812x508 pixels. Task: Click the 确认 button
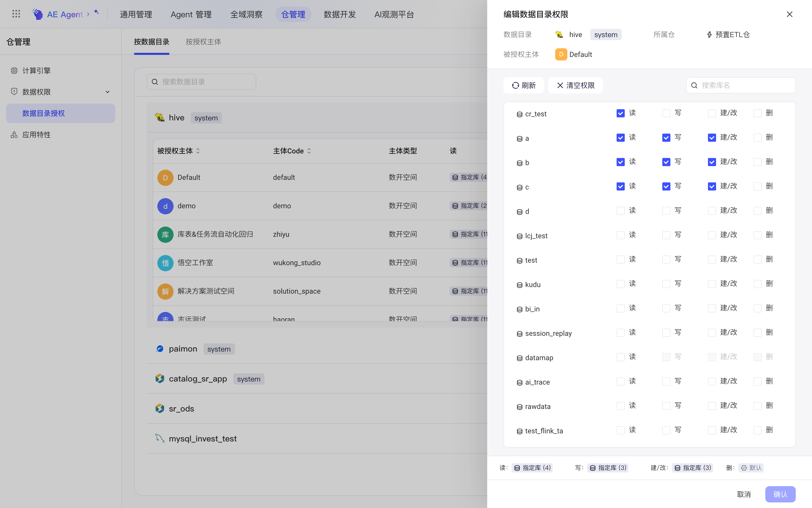pos(780,494)
